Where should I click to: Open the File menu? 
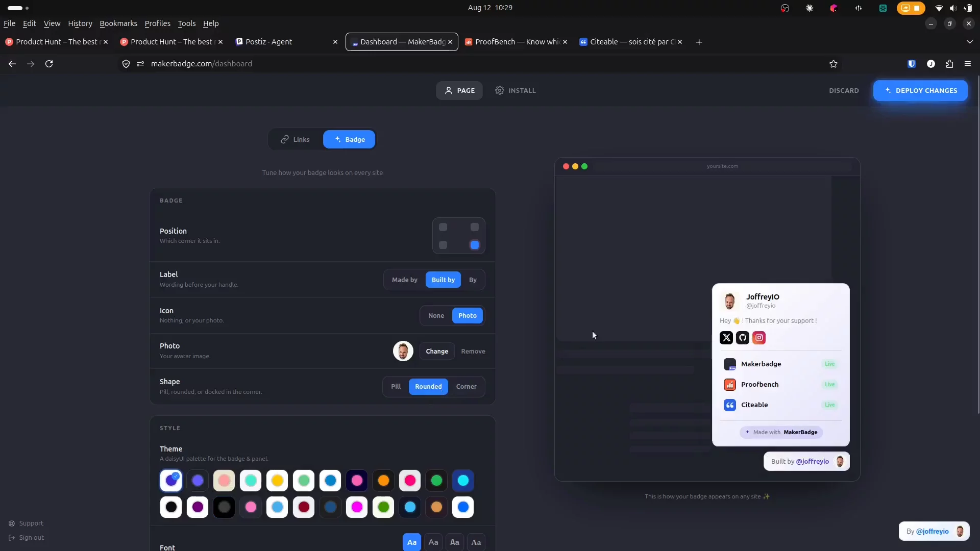click(x=9, y=23)
